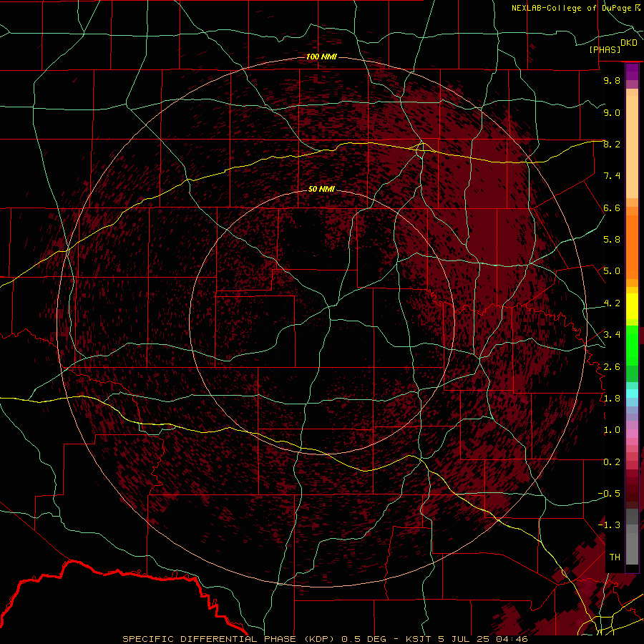The image size is (644, 644).
Task: Click the -0.5 scale value
Action: (x=609, y=494)
